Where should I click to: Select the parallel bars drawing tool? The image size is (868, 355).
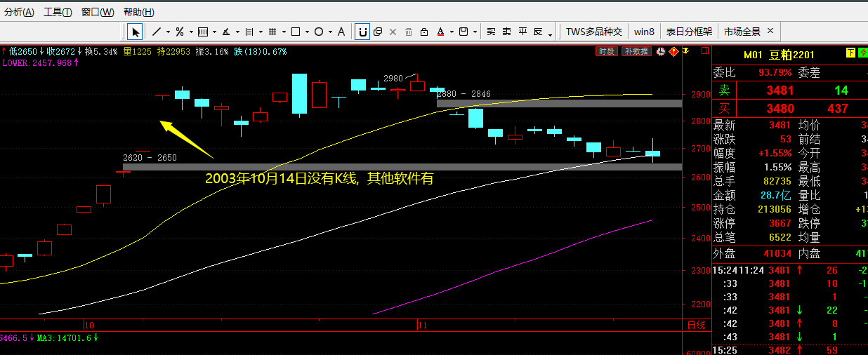(x=202, y=32)
